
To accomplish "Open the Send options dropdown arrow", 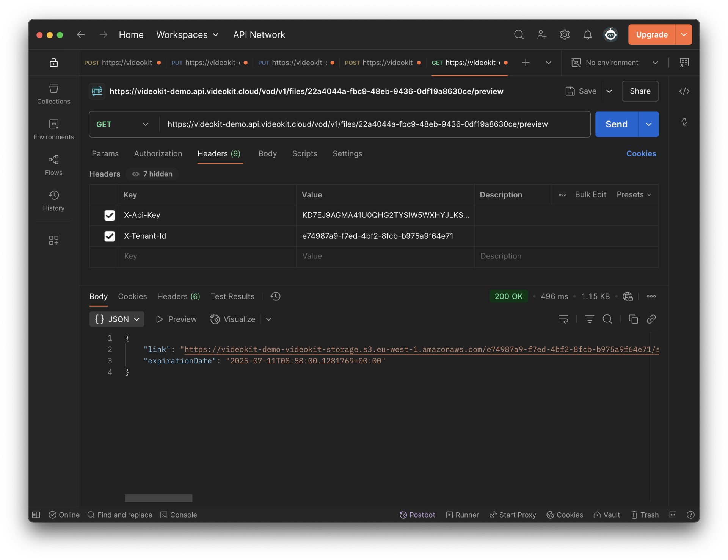I will coord(649,124).
